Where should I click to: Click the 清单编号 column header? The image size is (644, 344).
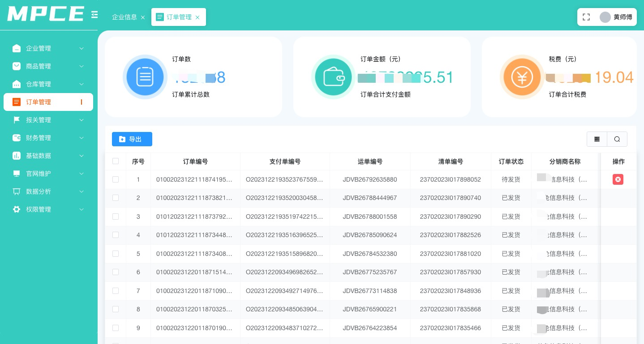click(451, 161)
